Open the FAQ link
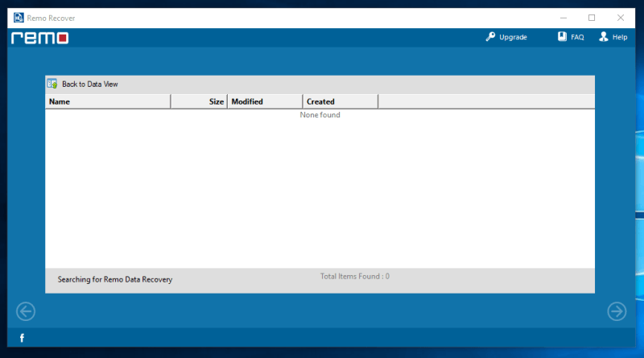Image resolution: width=644 pixels, height=358 pixels. click(x=577, y=37)
